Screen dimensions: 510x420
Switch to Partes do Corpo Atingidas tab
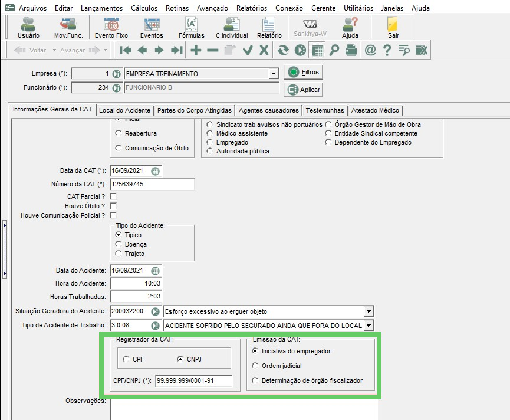click(194, 110)
